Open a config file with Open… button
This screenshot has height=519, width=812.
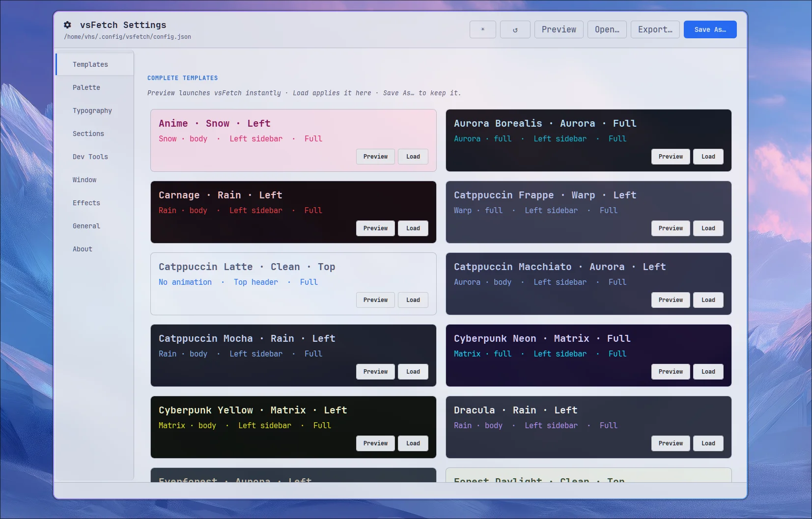(x=607, y=29)
